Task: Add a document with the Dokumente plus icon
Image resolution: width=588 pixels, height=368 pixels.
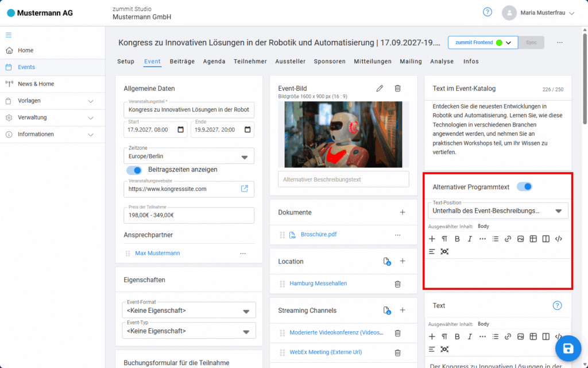Action: (403, 212)
